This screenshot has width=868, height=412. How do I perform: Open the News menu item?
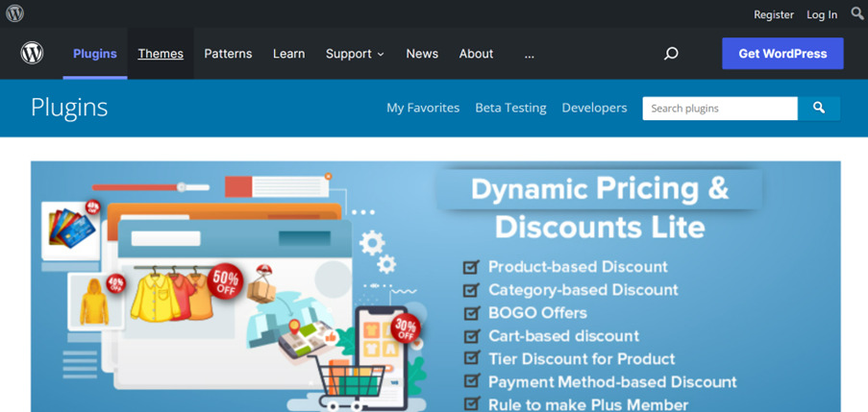(422, 54)
